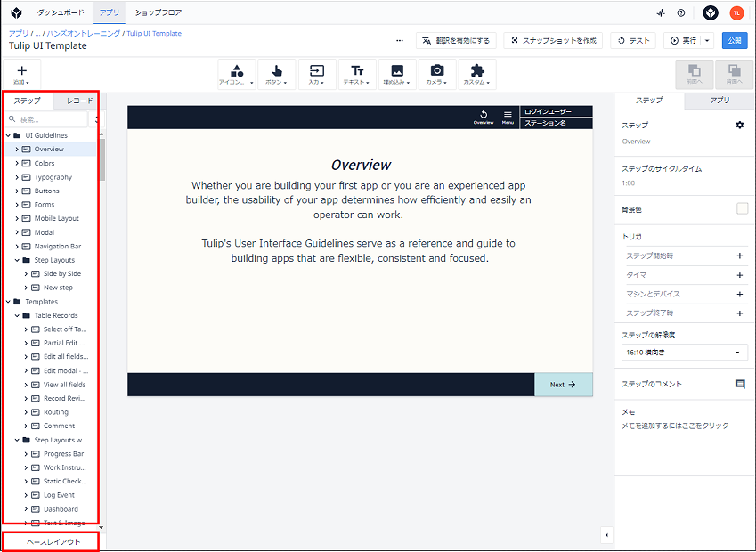Open the Camera (カメラ) widget menu
The image size is (756, 552).
(437, 74)
